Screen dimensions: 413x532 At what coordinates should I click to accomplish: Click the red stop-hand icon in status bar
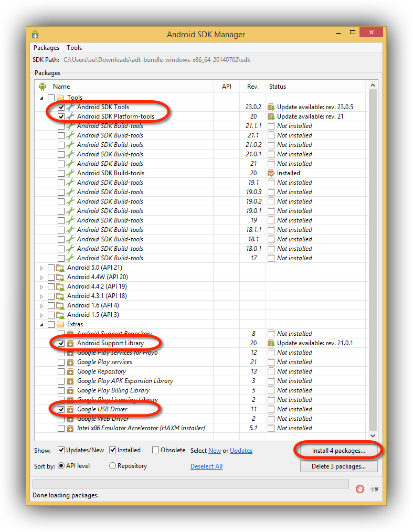[359, 488]
